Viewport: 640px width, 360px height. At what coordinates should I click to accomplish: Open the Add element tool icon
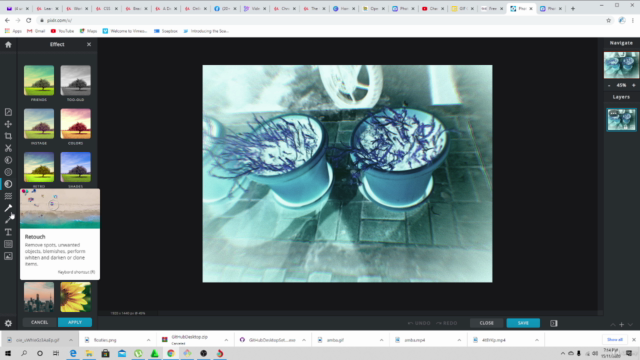tap(8, 244)
